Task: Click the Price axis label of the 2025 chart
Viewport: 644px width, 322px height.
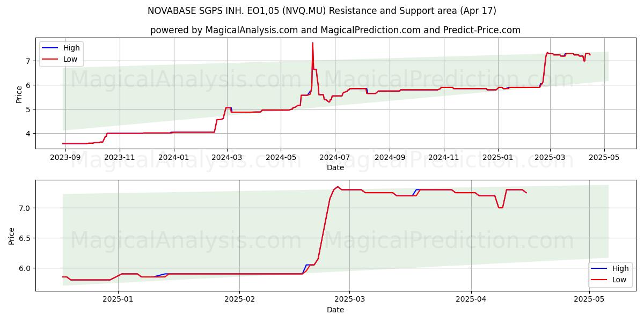Action: tap(12, 236)
